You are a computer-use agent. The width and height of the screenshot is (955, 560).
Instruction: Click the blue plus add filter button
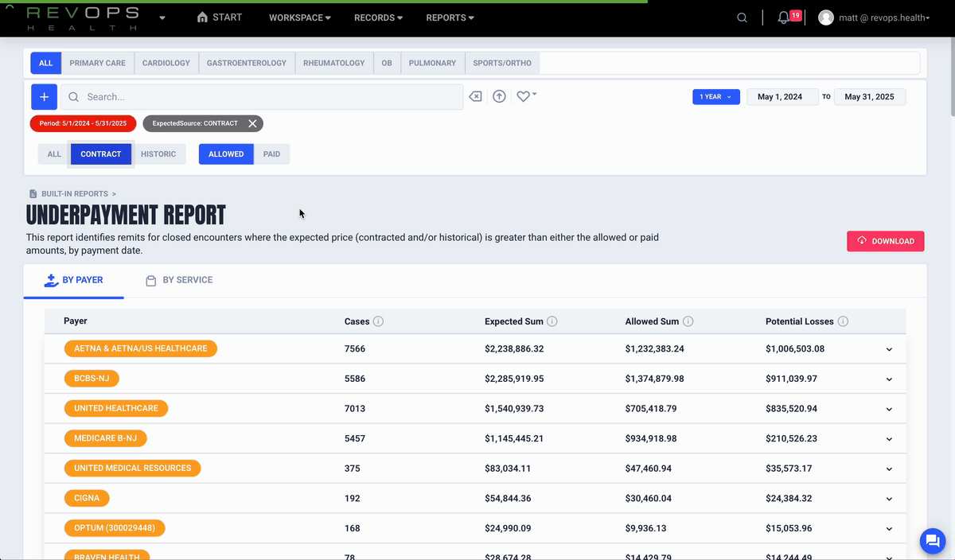coord(44,97)
